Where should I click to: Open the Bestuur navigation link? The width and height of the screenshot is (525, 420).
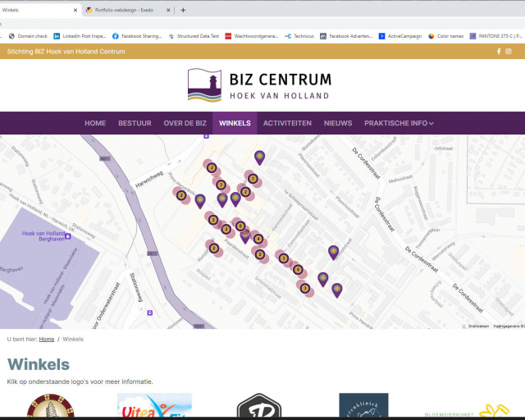[x=135, y=123]
